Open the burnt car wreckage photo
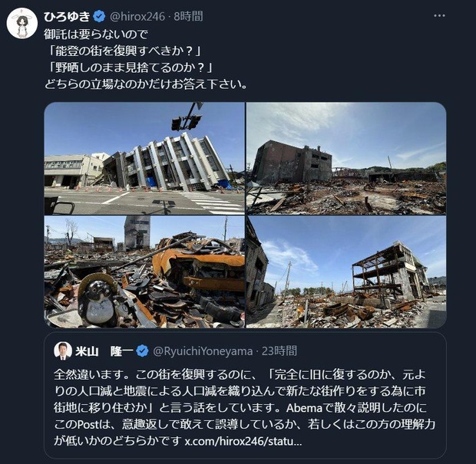The height and width of the screenshot is (464, 476). point(144,272)
